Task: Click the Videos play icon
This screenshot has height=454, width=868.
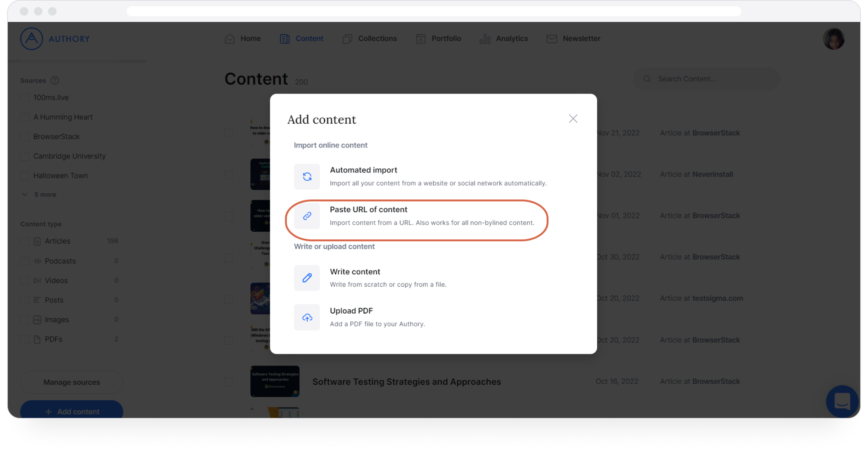Action: (37, 280)
